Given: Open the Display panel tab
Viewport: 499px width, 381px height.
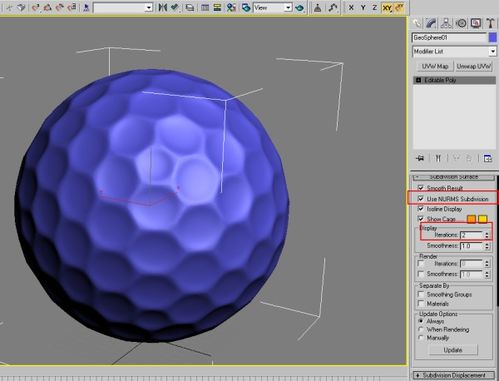Looking at the screenshot, I should click(x=476, y=23).
